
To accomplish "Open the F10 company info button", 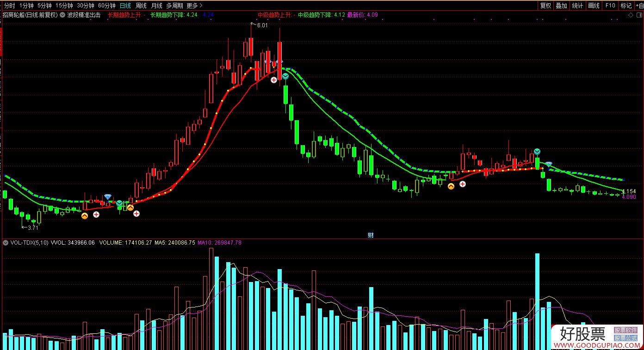I will [x=610, y=6].
